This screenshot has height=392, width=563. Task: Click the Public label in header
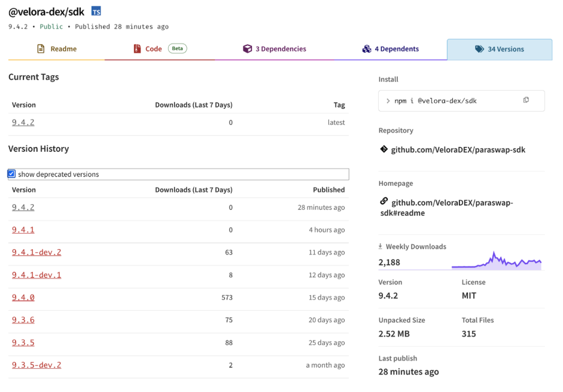(x=51, y=26)
